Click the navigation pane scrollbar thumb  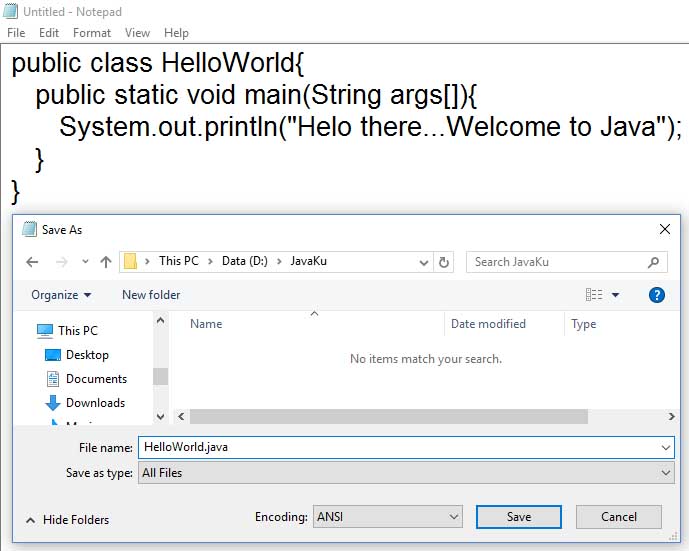pyautogui.click(x=160, y=376)
